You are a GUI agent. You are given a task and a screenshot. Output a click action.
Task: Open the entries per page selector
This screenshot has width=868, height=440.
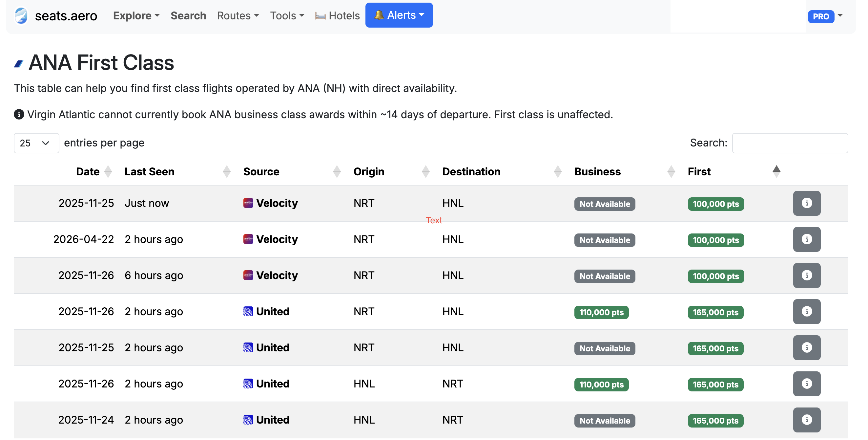point(36,143)
